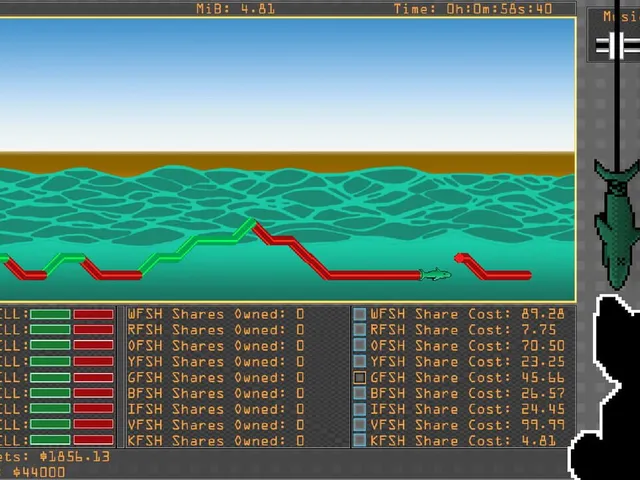Click the small green shark on the chart
The image size is (640, 480).
tap(435, 274)
